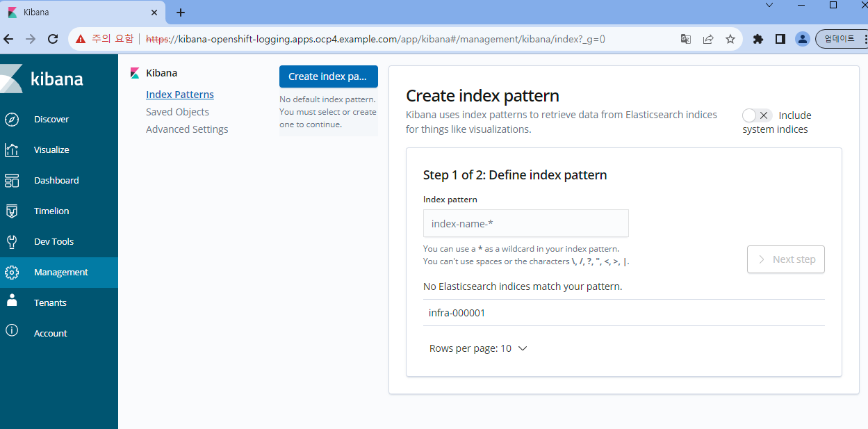Open Advanced Settings
Image resolution: width=868 pixels, height=429 pixels.
pyautogui.click(x=187, y=129)
